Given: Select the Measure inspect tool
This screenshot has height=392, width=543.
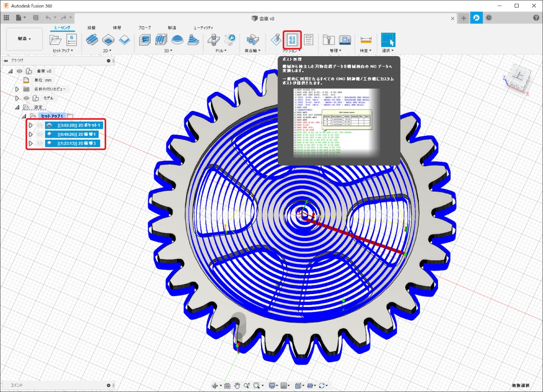Looking at the screenshot, I should pos(366,40).
